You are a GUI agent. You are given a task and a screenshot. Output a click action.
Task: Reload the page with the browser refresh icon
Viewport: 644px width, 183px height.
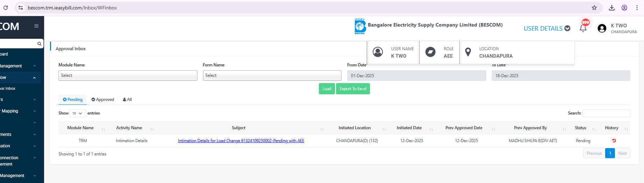6,7
